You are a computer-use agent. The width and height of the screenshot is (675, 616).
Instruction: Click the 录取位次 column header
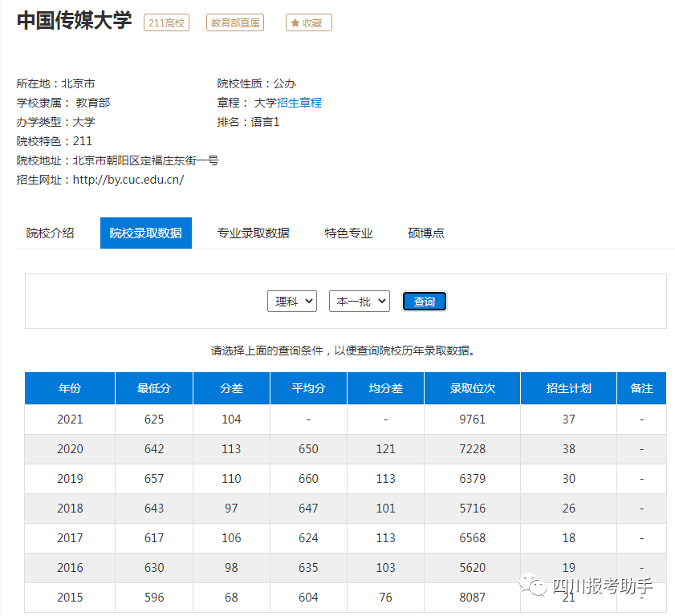(472, 388)
